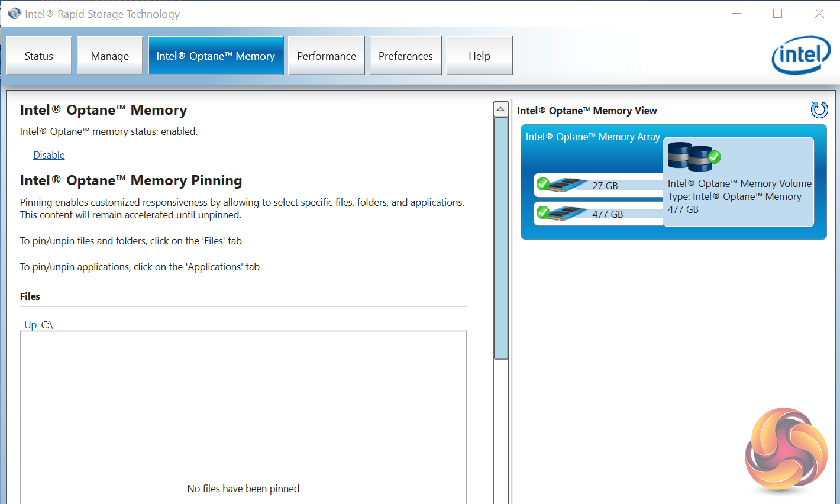Select the 477 GB drive icon
The image size is (840, 504).
[x=561, y=213]
